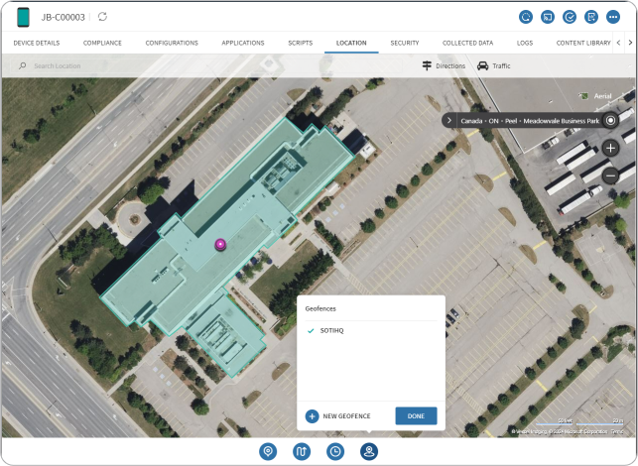Screen dimensions: 638x466
Task: Expand the Canada ON Peel location breadcrumb
Action: 450,120
